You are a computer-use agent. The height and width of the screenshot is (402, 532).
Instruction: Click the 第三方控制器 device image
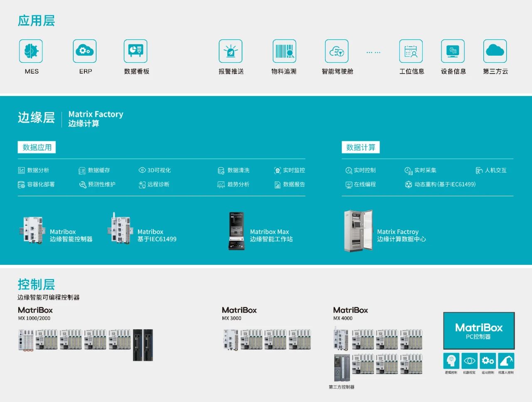[342, 367]
